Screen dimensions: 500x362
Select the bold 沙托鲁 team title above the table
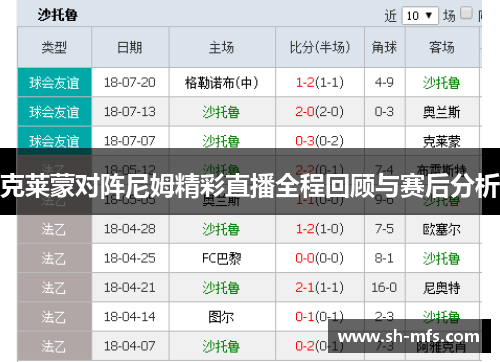(58, 15)
